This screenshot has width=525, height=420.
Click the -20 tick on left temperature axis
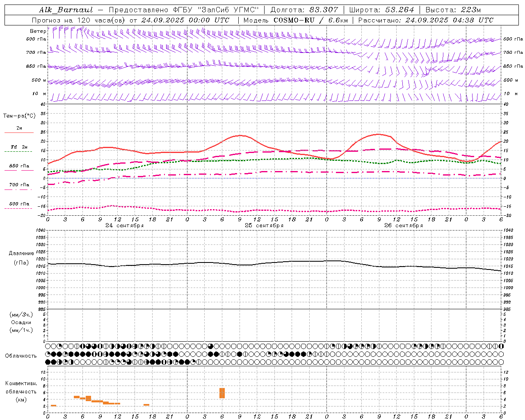tap(41, 215)
